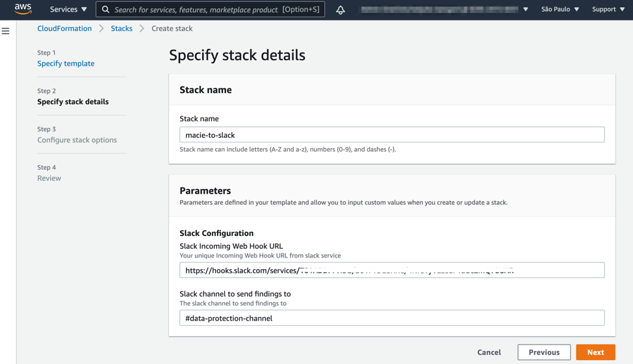
Task: Open the São Paulo region selector
Action: point(560,9)
